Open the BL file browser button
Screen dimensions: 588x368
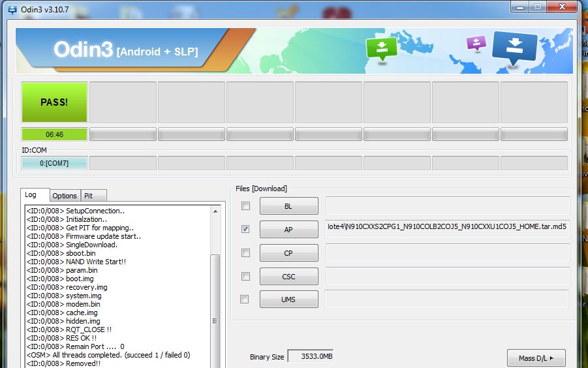click(288, 206)
